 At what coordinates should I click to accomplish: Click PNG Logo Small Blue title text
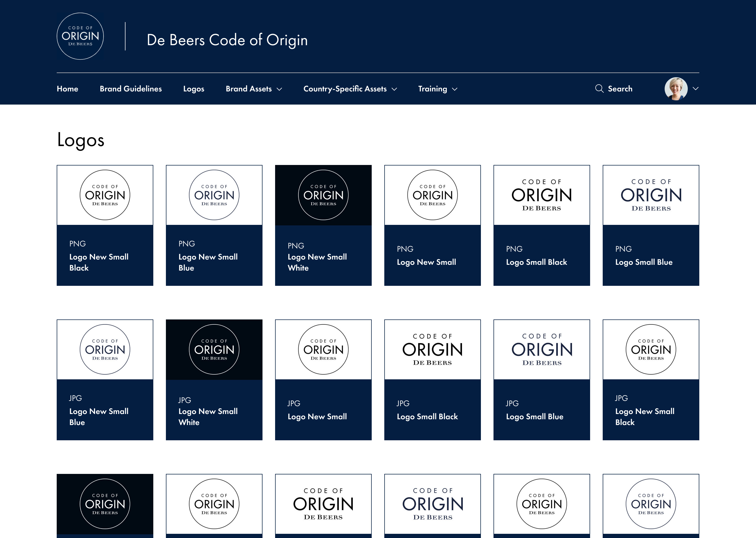click(644, 262)
